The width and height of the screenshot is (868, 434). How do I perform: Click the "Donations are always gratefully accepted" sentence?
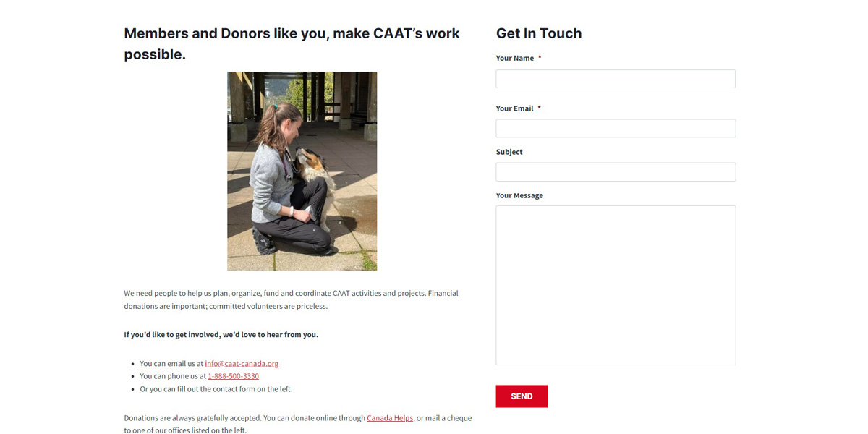(x=244, y=418)
